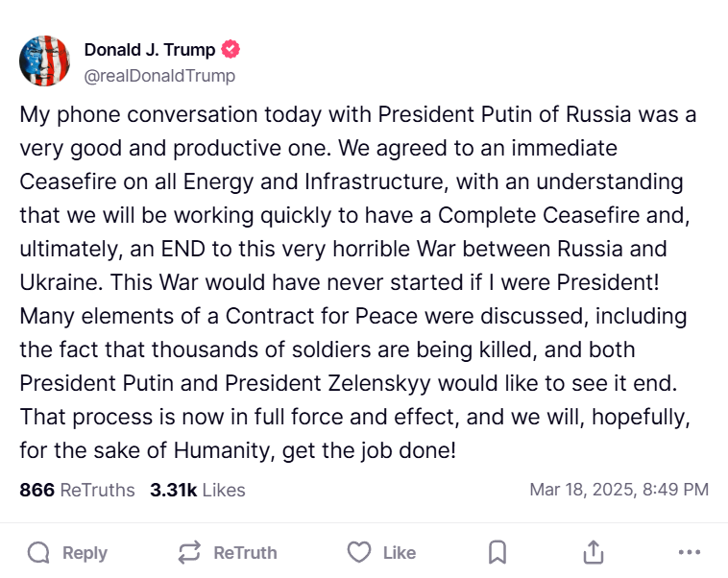Click the ReTruth arrows icon

(x=189, y=552)
